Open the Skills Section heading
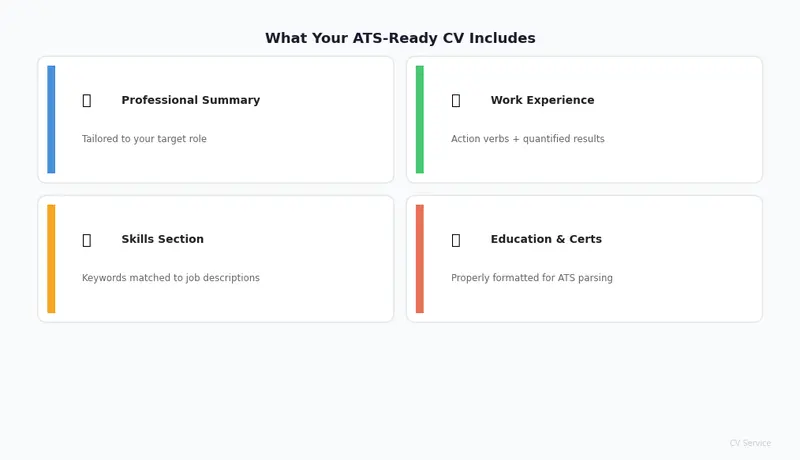Screen dimensions: 800x460 [x=162, y=240]
